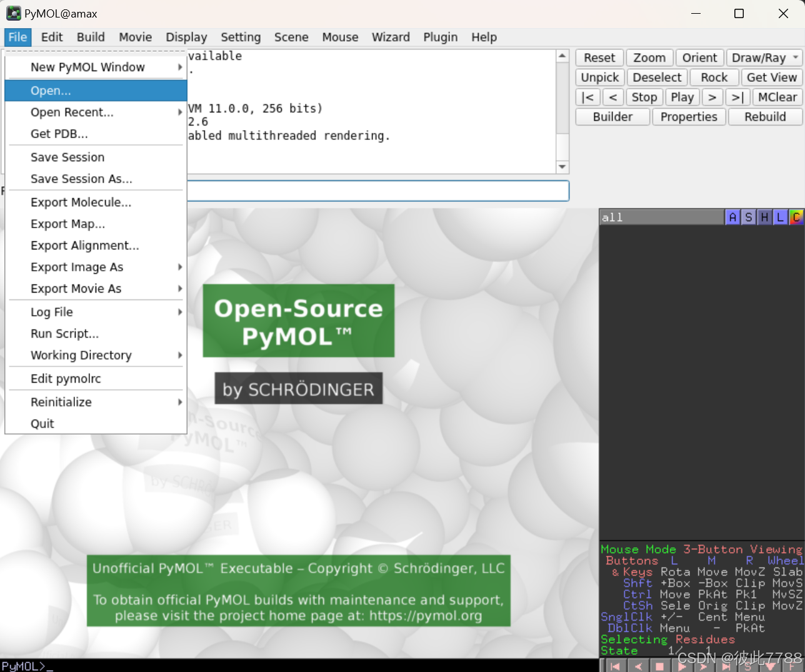Select the 'all' object entry
The width and height of the screenshot is (805, 672).
point(661,217)
